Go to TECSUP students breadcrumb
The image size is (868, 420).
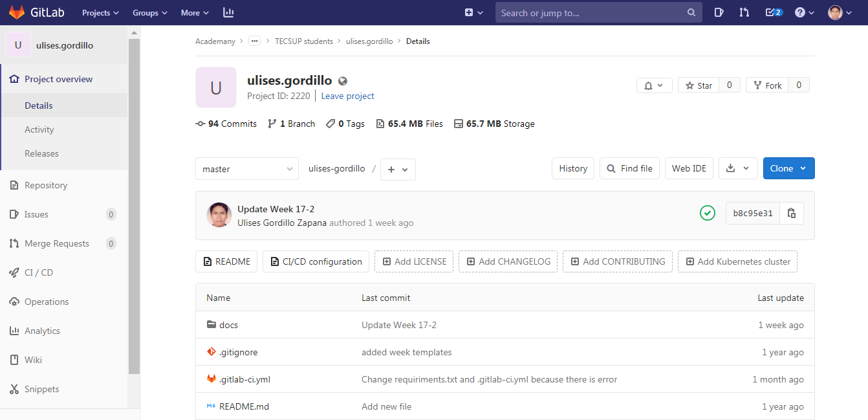(304, 41)
